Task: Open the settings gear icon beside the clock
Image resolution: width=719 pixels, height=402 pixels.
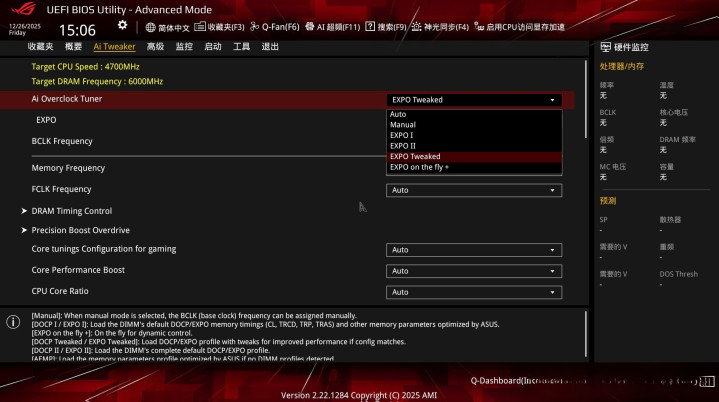Action: tap(122, 25)
